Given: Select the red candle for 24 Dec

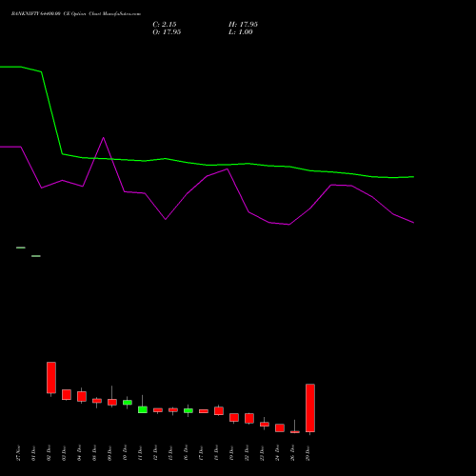Looking at the screenshot, I should tap(280, 427).
